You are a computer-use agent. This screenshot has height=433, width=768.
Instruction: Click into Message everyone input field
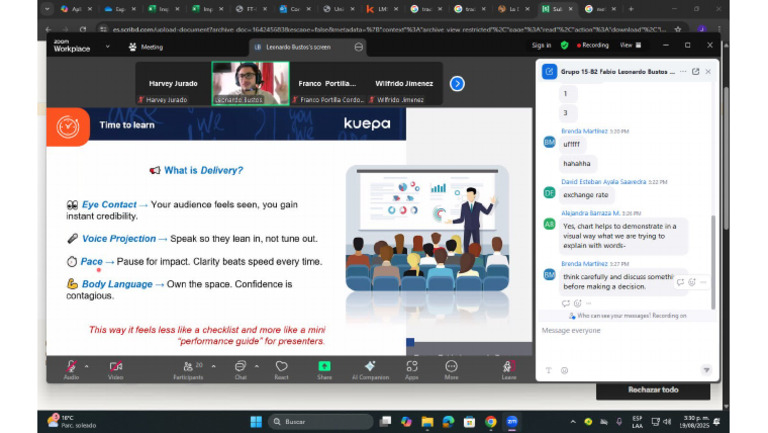pos(627,331)
